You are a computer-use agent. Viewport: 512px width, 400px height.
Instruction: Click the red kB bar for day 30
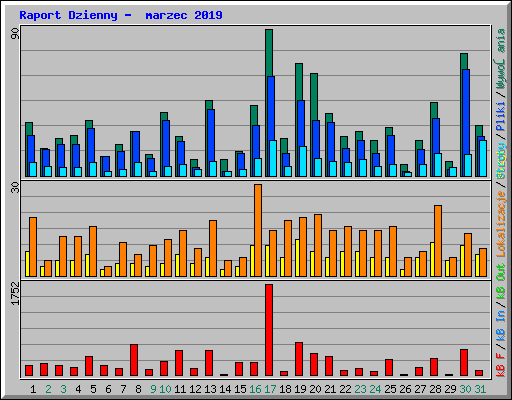point(464,363)
